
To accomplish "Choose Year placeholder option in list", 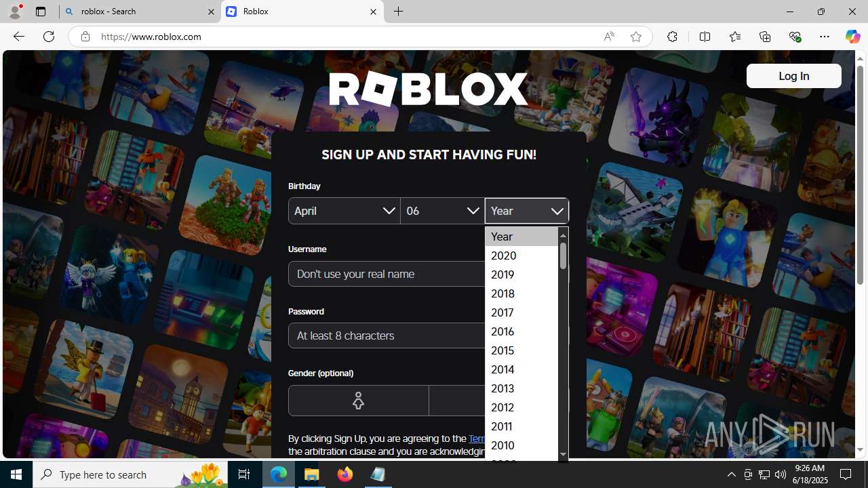I will (521, 237).
